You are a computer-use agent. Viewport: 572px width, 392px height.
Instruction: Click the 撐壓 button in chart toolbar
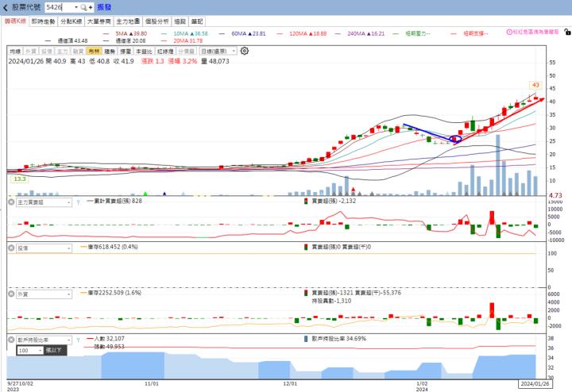(x=126, y=50)
